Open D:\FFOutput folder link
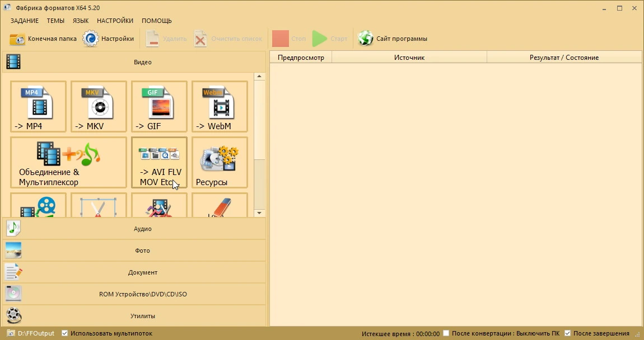 [x=36, y=333]
